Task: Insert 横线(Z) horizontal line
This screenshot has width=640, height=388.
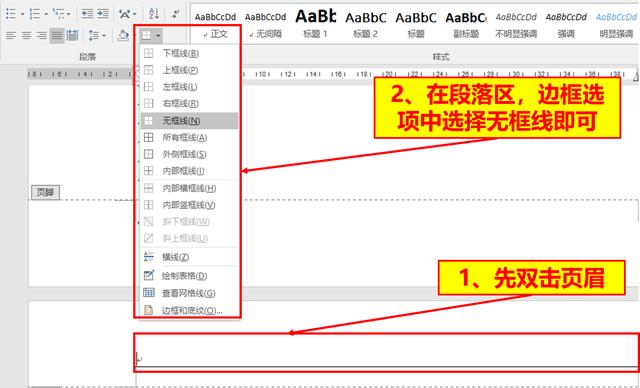Action: (189, 257)
